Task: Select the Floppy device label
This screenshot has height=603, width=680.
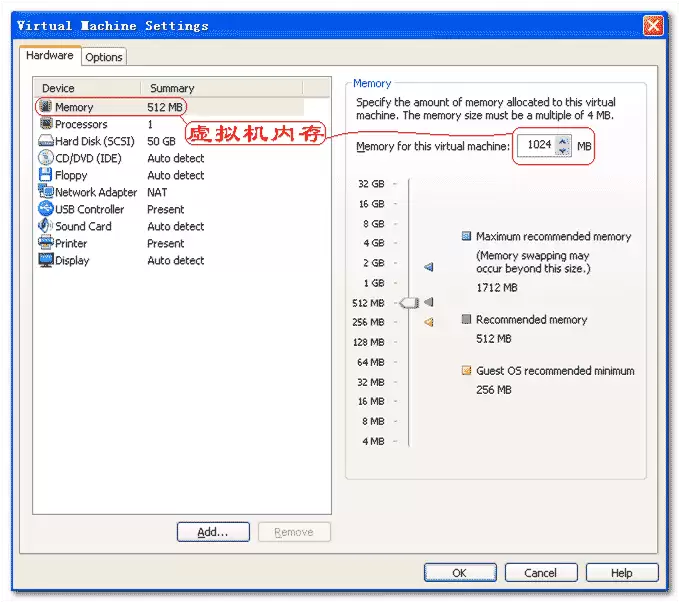Action: click(x=71, y=175)
